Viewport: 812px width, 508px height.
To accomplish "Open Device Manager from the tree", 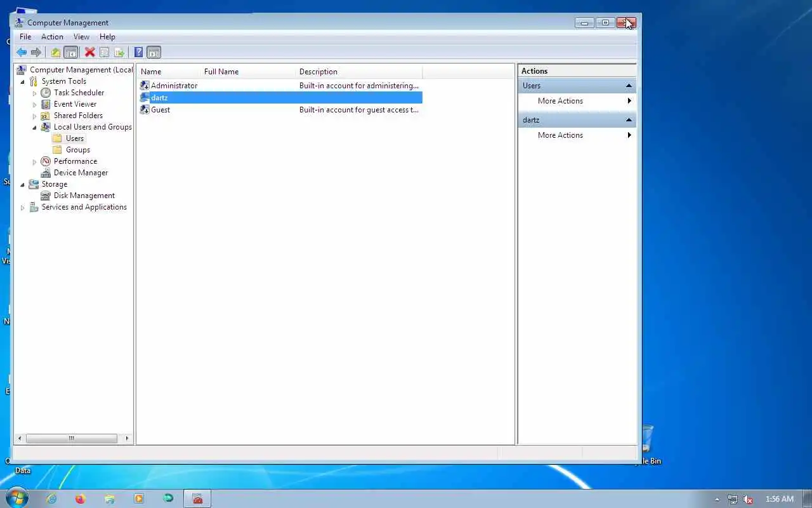I will 81,173.
